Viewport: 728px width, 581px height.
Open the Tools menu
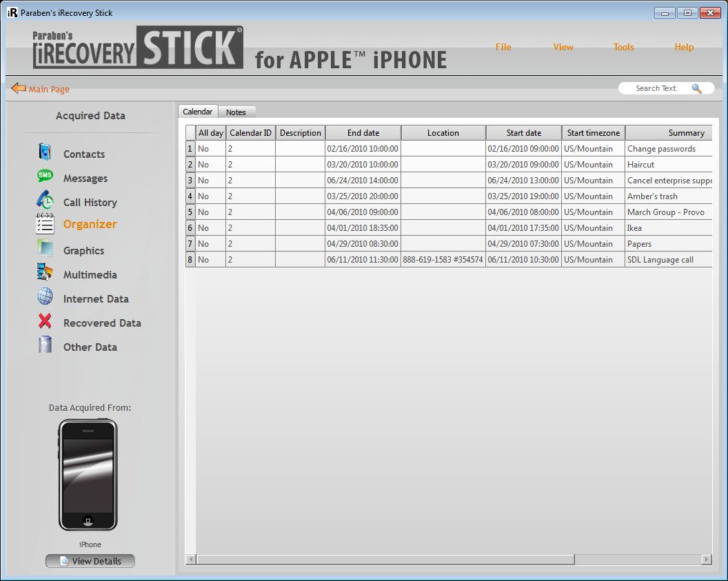623,47
